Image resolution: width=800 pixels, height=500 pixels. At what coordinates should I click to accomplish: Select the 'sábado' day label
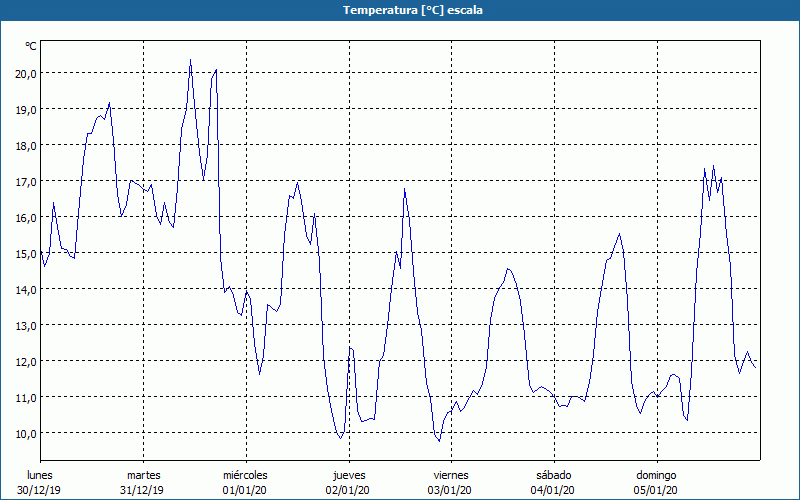554,475
